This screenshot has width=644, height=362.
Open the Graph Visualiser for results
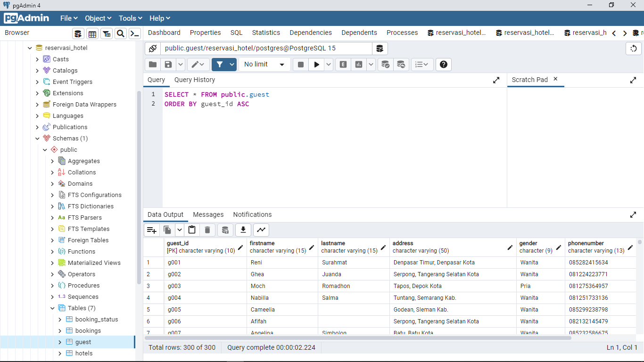(261, 230)
